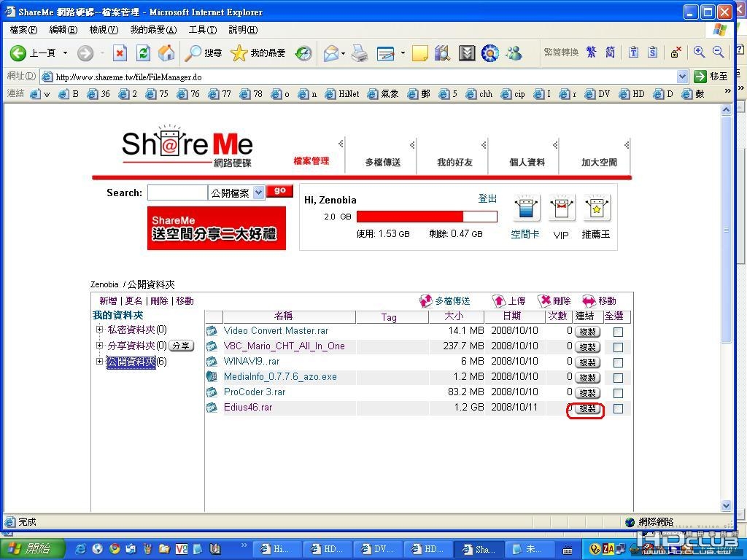The height and width of the screenshot is (560, 747).
Task: Click the 複製 button for Edius46.rar
Action: coord(587,408)
